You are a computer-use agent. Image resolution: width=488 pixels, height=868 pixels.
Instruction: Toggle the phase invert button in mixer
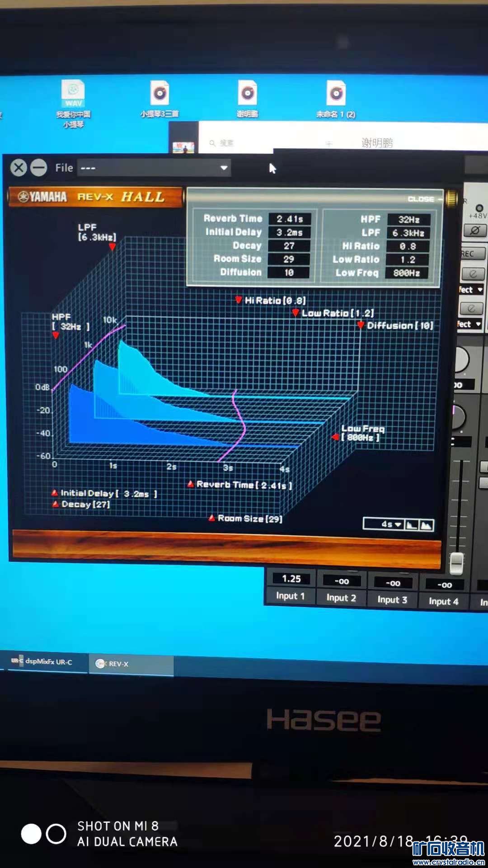(475, 231)
